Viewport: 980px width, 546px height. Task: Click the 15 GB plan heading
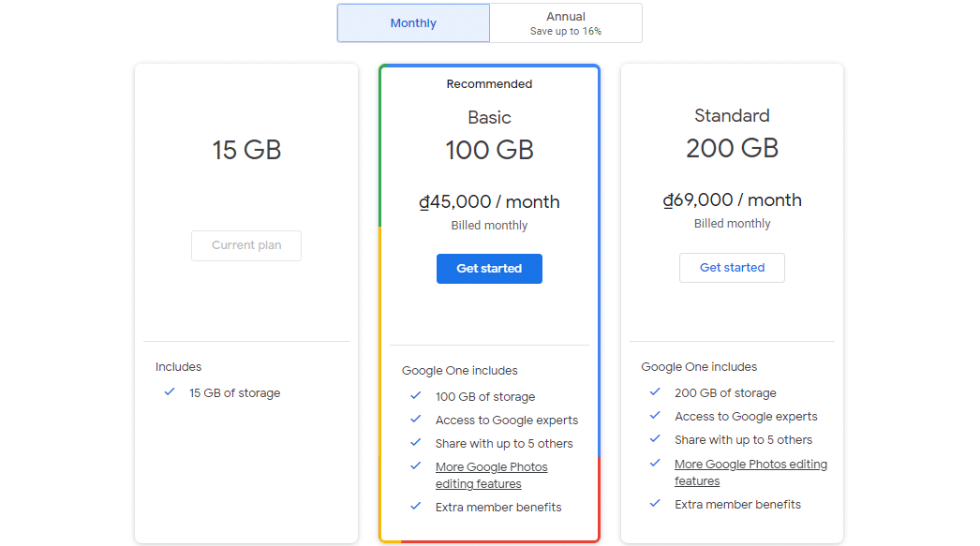click(246, 150)
